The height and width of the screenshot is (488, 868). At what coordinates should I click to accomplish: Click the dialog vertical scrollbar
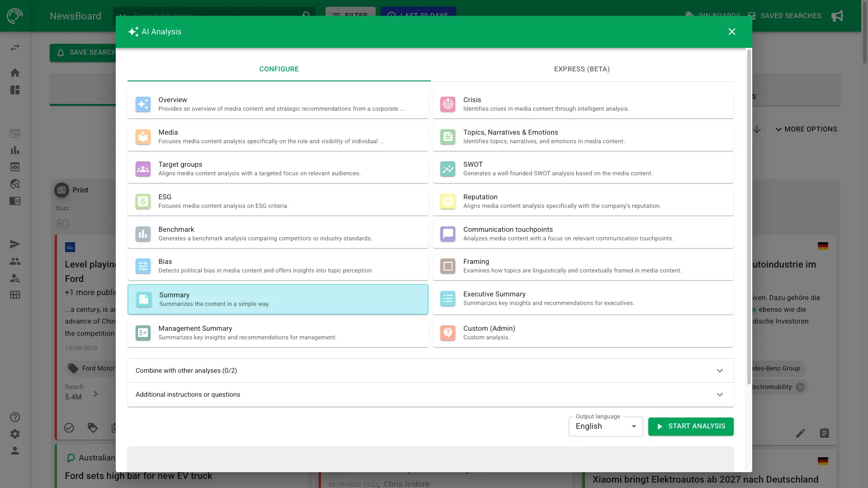(x=749, y=217)
